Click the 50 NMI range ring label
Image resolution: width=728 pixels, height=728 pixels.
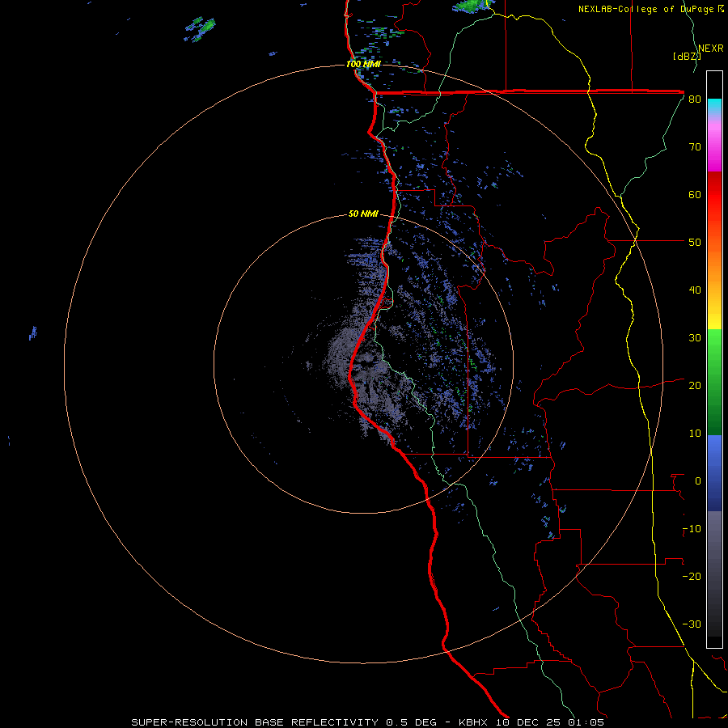(x=363, y=214)
